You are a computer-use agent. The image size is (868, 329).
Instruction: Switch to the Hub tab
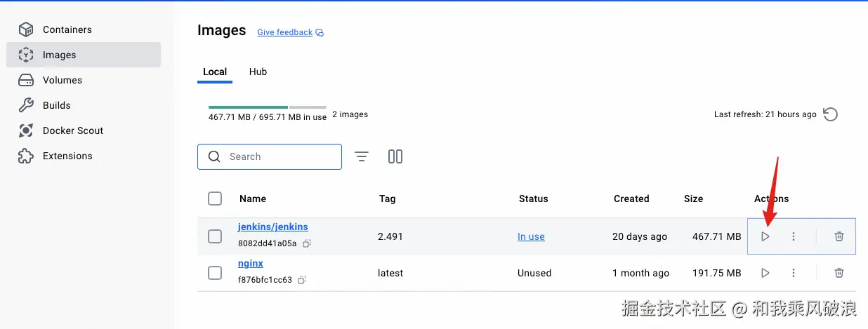[258, 72]
